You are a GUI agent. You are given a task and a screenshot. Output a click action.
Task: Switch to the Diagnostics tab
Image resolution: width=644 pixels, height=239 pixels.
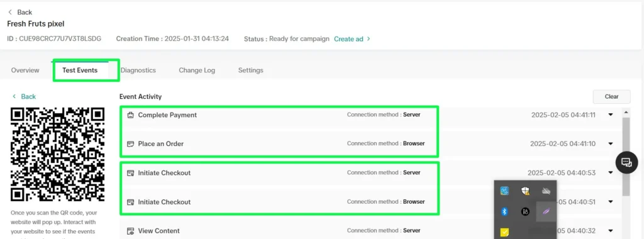click(138, 70)
